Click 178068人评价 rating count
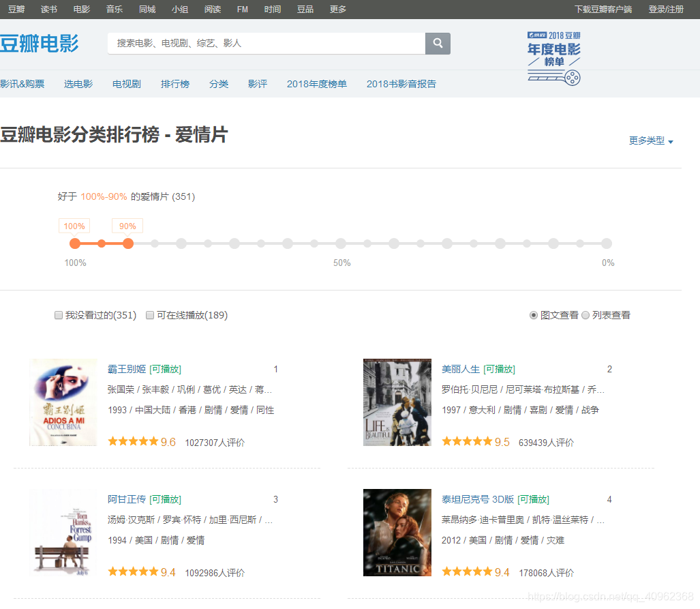Screen dimensions: 700x609 tap(547, 573)
